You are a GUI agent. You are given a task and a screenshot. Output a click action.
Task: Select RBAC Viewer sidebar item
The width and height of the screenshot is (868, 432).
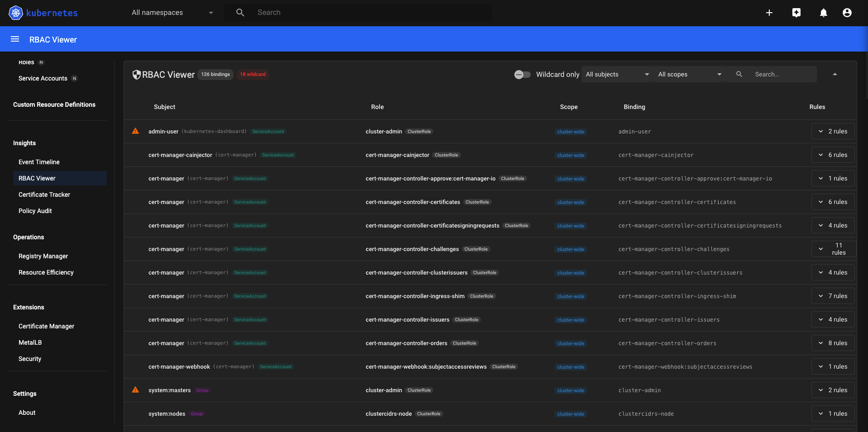[x=60, y=178]
